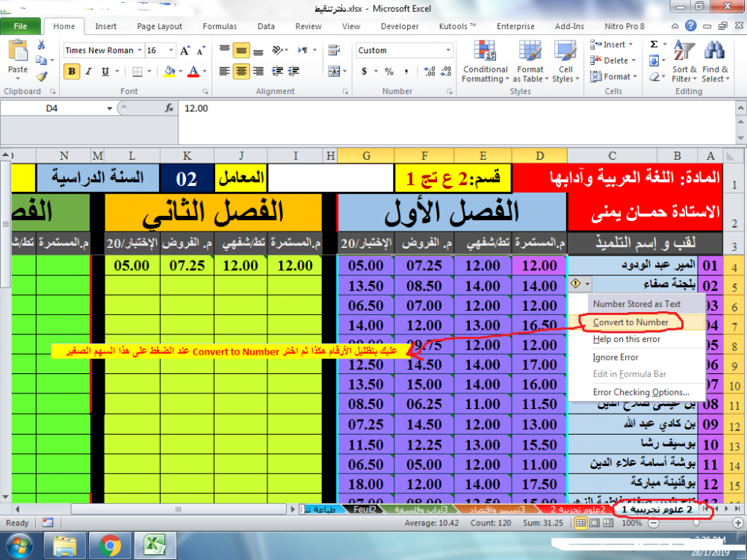This screenshot has height=560, width=747.
Task: Click the Format Painter brush icon
Action: pyautogui.click(x=42, y=75)
